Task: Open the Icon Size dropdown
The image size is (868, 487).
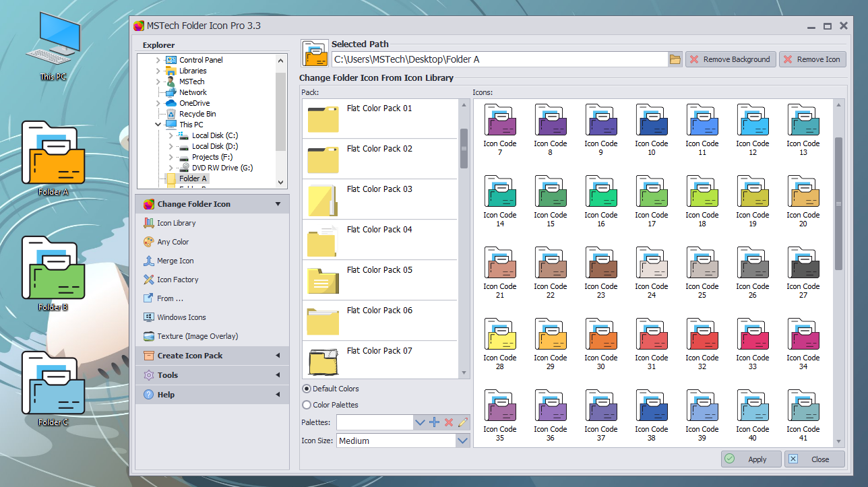Action: click(463, 441)
